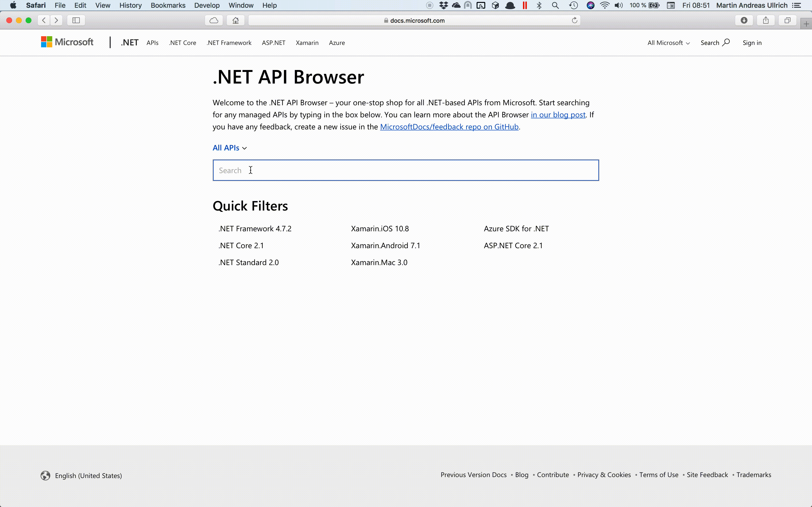Open Safari downloads icon
The height and width of the screenshot is (507, 812).
(744, 21)
